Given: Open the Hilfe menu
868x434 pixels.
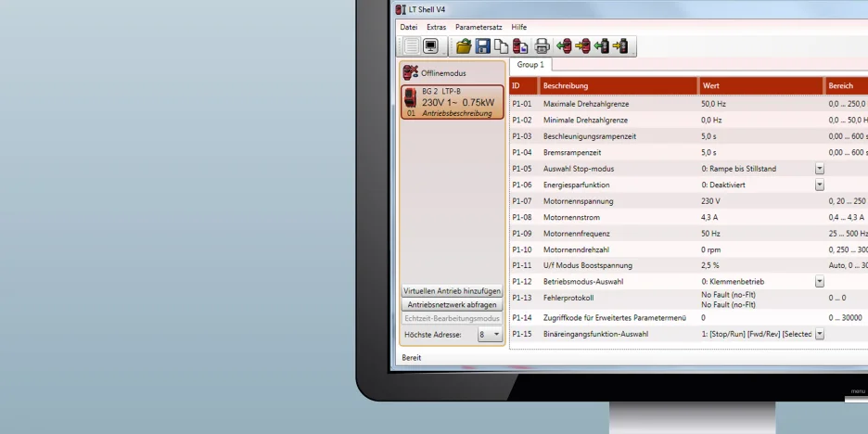Looking at the screenshot, I should (518, 27).
